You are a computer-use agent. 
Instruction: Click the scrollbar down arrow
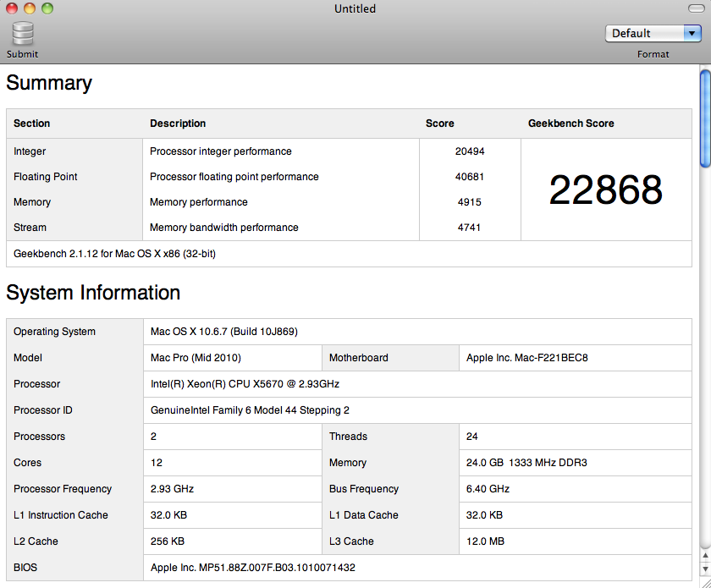click(705, 569)
